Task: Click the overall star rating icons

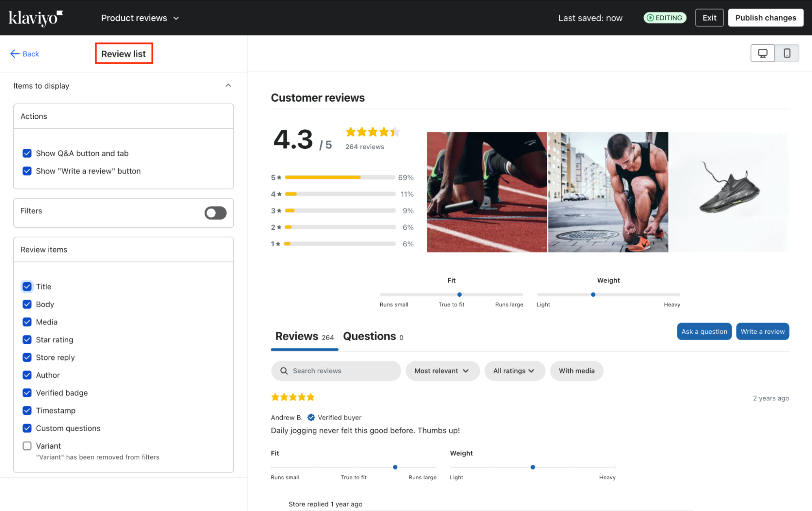Action: click(x=372, y=132)
